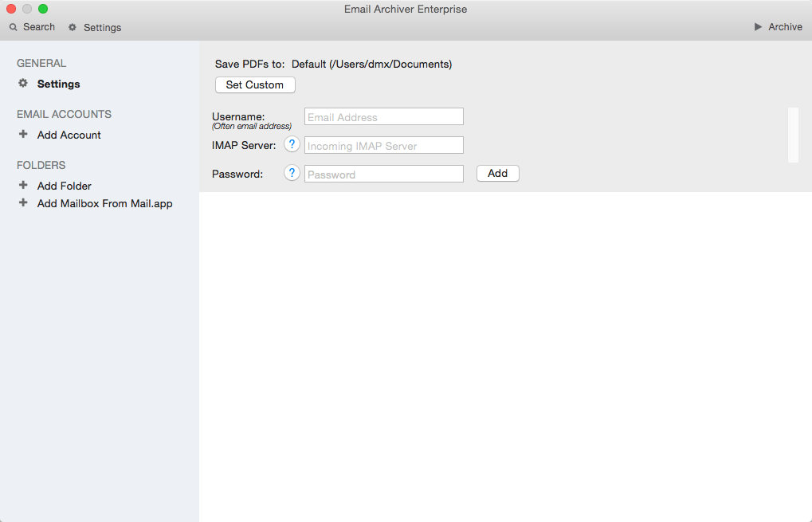Image resolution: width=812 pixels, height=522 pixels.
Task: Click the gear icon beside toolbar Settings
Action: pos(73,27)
